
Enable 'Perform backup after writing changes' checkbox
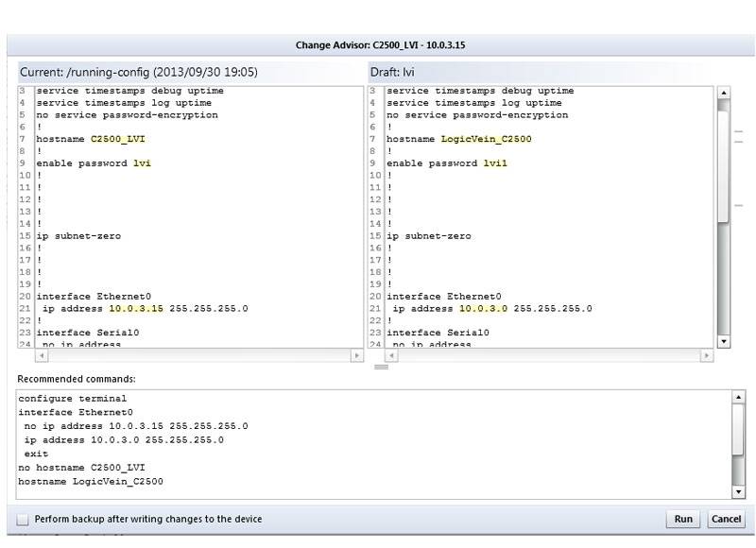tap(23, 520)
